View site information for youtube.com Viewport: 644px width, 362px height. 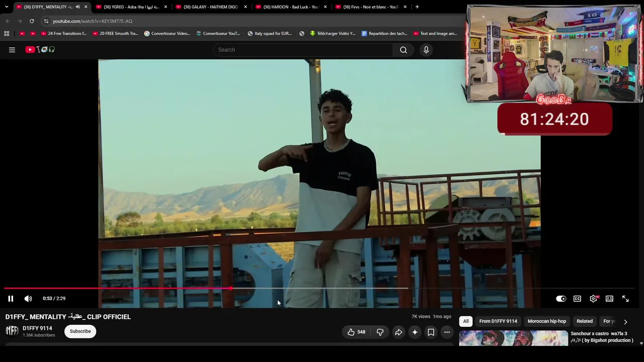(x=46, y=21)
